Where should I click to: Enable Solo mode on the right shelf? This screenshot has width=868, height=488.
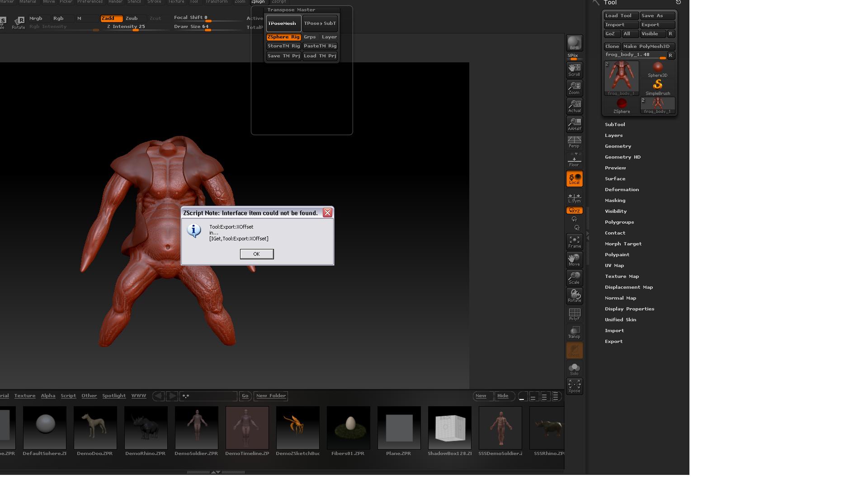(574, 368)
